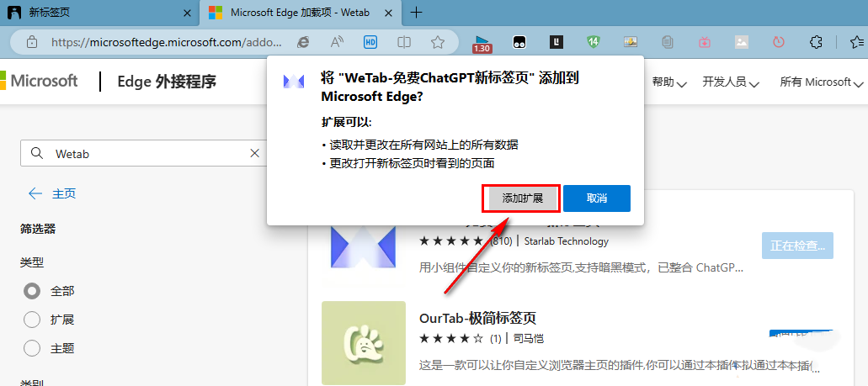Click the Read aloud icon
Image resolution: width=868 pixels, height=386 pixels.
[337, 41]
